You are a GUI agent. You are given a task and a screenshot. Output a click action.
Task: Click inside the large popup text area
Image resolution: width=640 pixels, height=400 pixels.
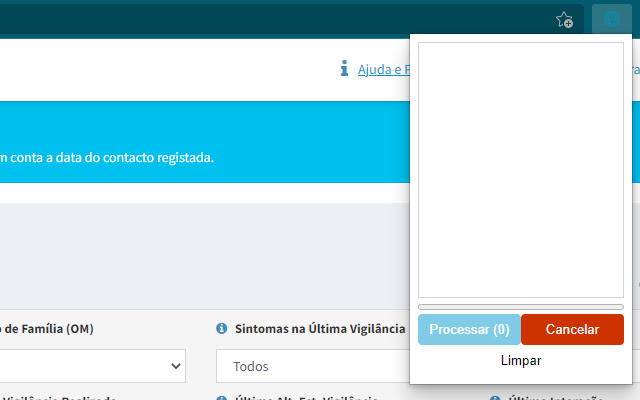tap(521, 170)
